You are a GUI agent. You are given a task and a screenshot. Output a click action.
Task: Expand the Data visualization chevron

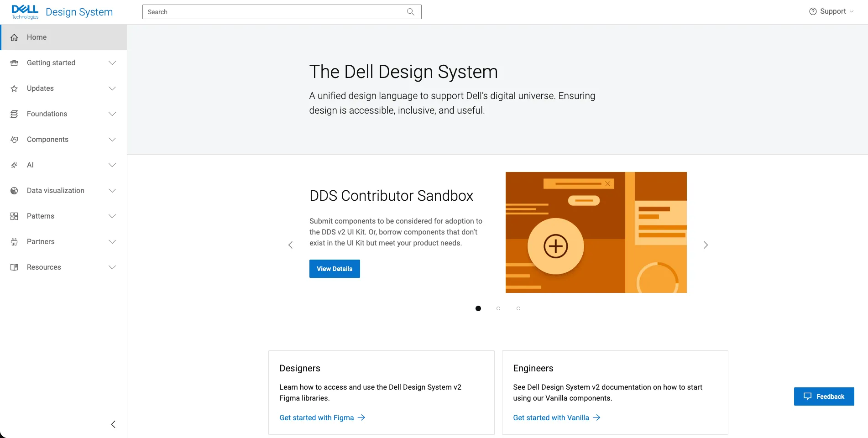click(112, 191)
